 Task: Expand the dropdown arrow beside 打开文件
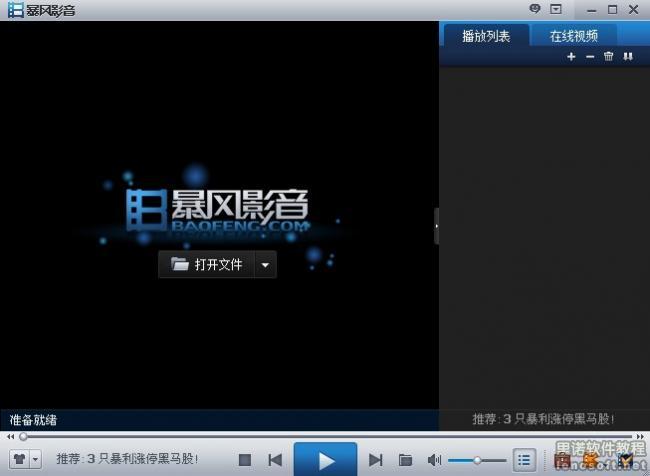tap(265, 264)
